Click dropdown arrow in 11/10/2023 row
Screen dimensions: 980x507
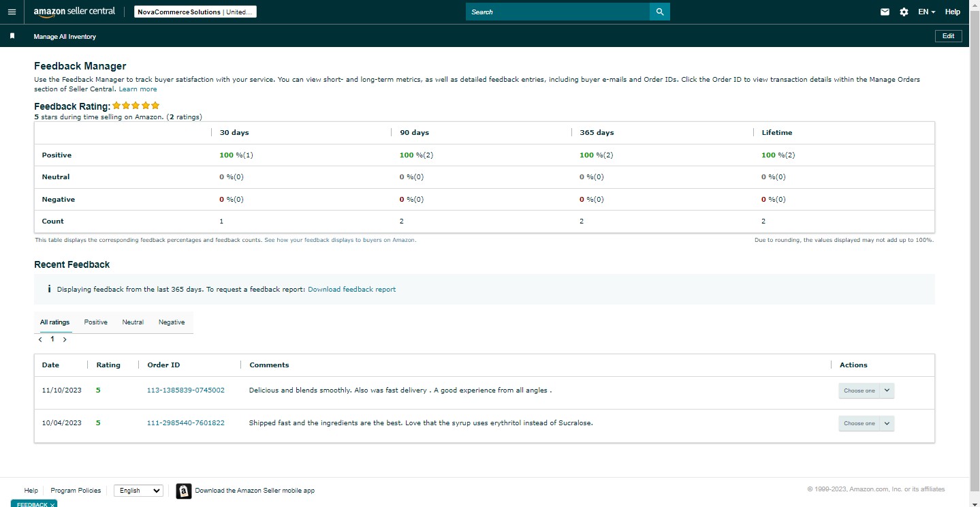click(887, 390)
